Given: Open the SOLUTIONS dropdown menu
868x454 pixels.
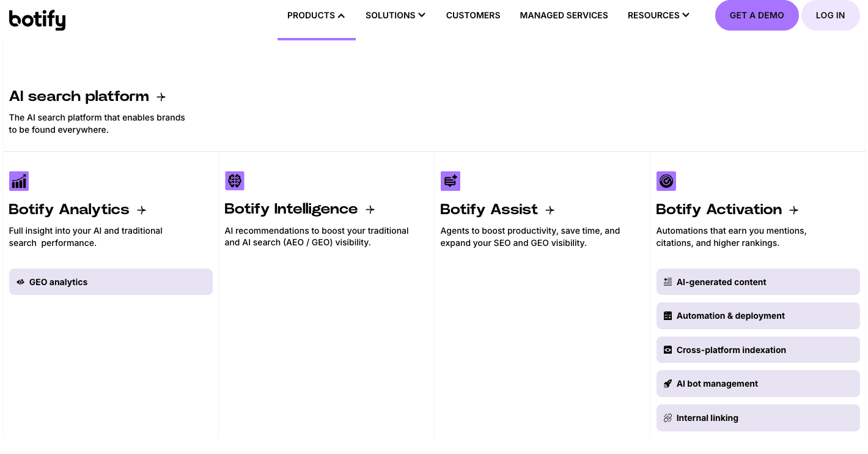Looking at the screenshot, I should pos(395,15).
